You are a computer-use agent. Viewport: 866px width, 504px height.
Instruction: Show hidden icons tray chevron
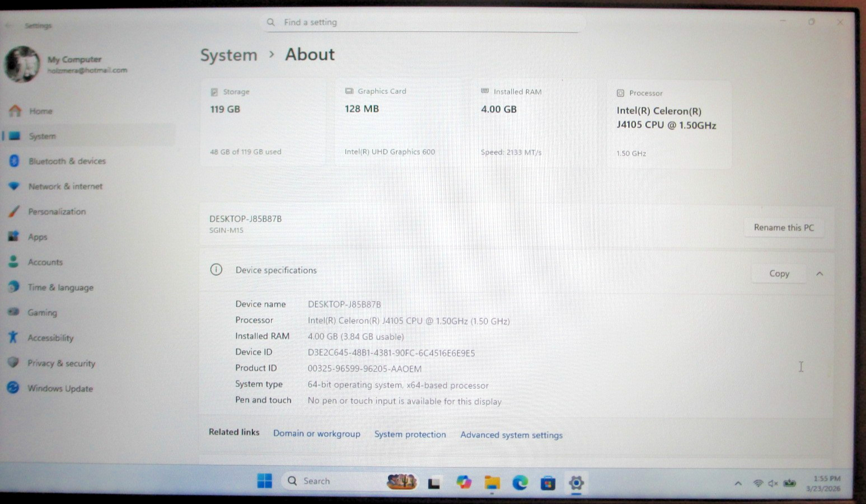coord(738,483)
